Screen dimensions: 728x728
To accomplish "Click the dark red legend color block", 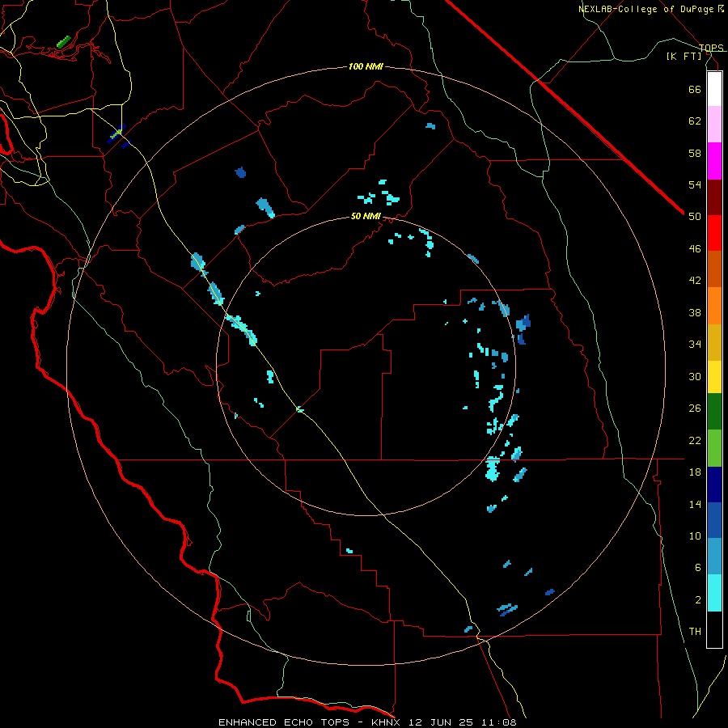I will 714,197.
